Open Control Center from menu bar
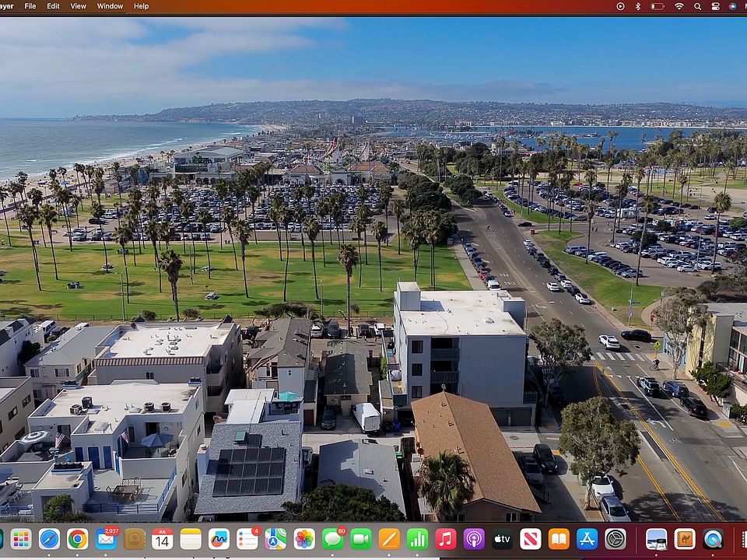This screenshot has width=747, height=560. (715, 5)
